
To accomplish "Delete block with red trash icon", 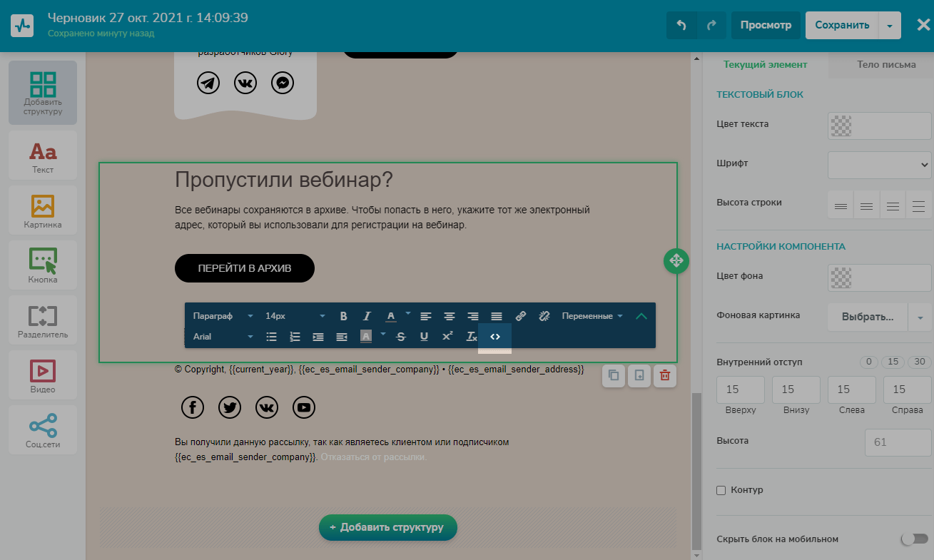I will [x=664, y=375].
